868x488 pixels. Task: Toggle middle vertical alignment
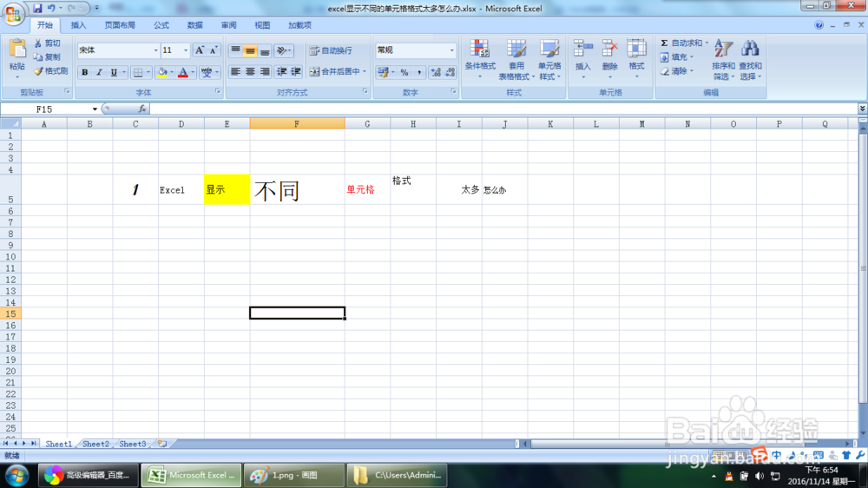(x=250, y=50)
